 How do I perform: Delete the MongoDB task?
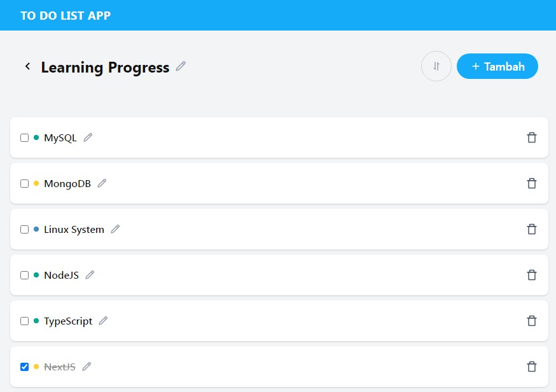pyautogui.click(x=532, y=183)
